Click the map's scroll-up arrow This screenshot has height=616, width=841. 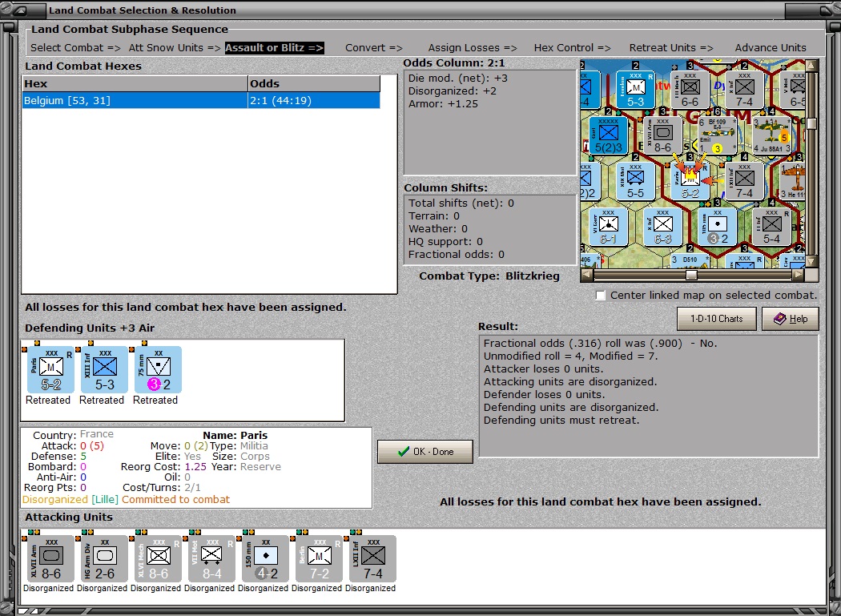pyautogui.click(x=811, y=66)
